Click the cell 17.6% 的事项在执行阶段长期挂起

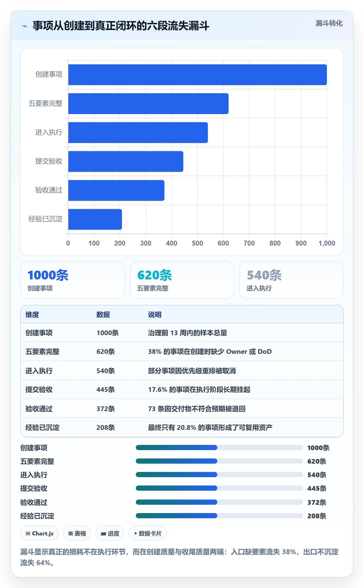(199, 389)
